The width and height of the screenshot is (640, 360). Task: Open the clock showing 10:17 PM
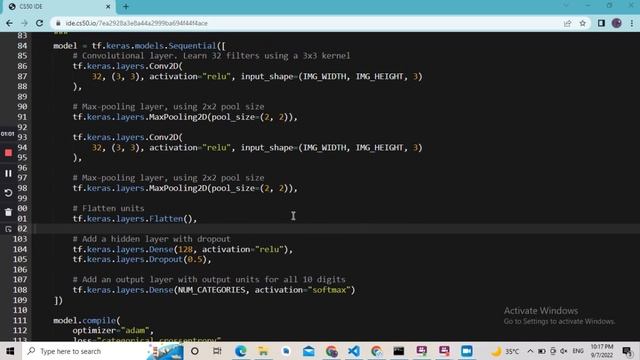(x=602, y=351)
